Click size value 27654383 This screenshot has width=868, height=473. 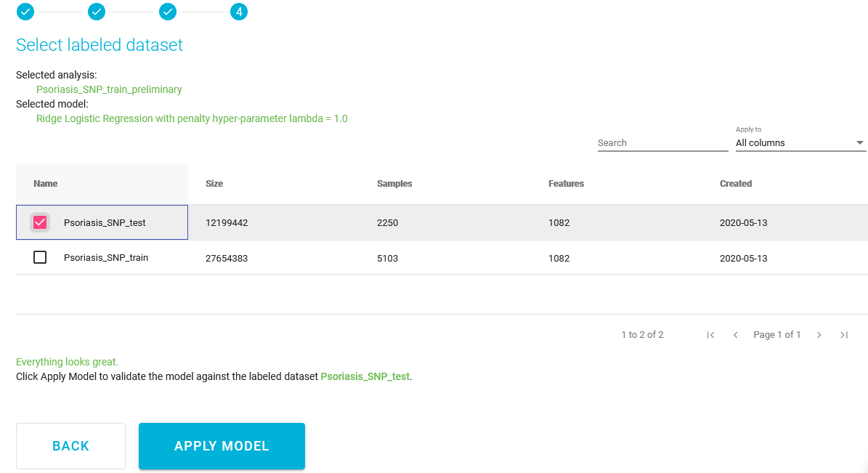coord(227,258)
